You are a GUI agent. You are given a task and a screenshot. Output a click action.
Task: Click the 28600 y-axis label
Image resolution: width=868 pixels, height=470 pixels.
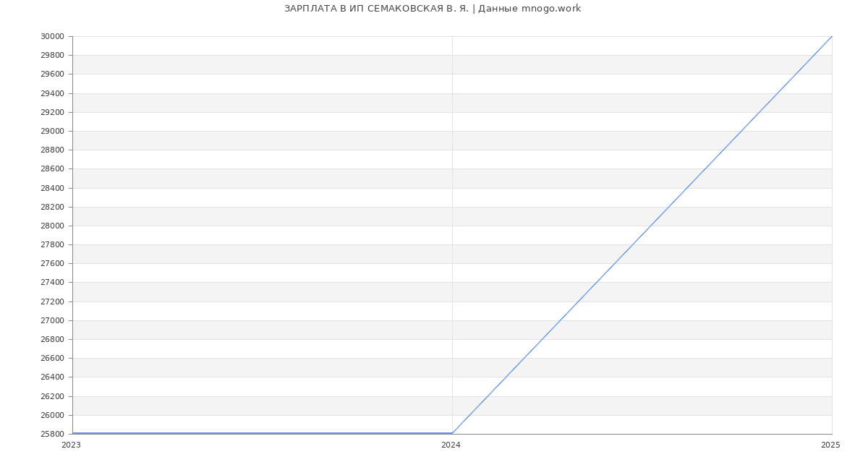52,169
